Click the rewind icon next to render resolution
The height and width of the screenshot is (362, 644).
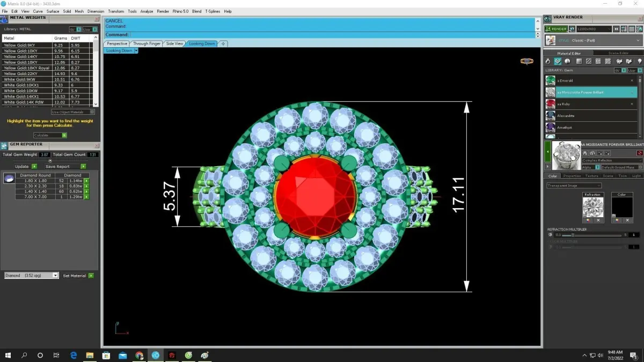pyautogui.click(x=616, y=29)
